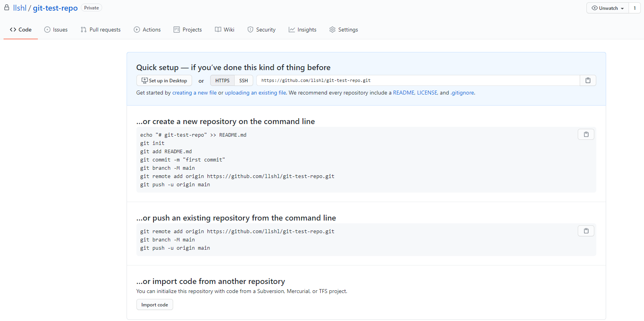This screenshot has width=644, height=321.
Task: Click the watchers count 1
Action: [x=635, y=8]
